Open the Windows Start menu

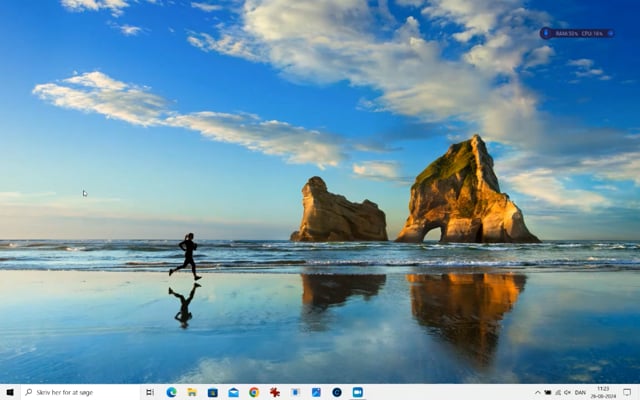tap(9, 392)
